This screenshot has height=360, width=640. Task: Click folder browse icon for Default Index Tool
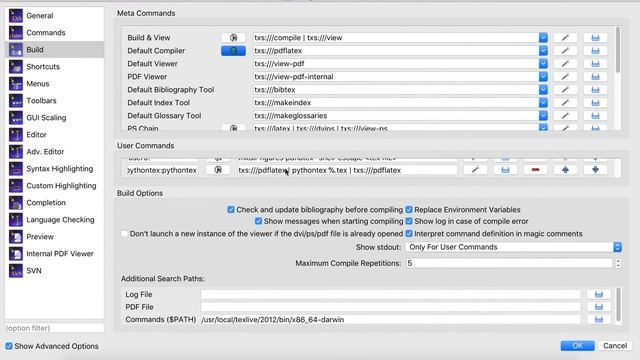tap(596, 103)
